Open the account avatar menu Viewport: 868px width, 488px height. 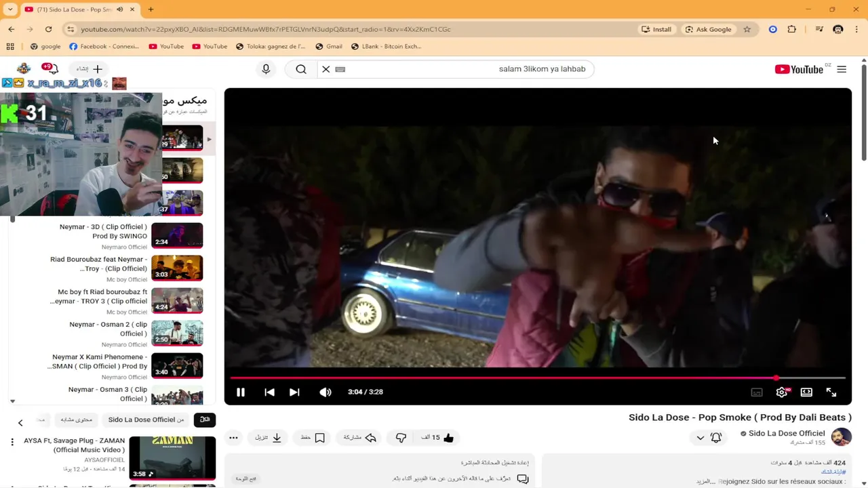pos(24,68)
